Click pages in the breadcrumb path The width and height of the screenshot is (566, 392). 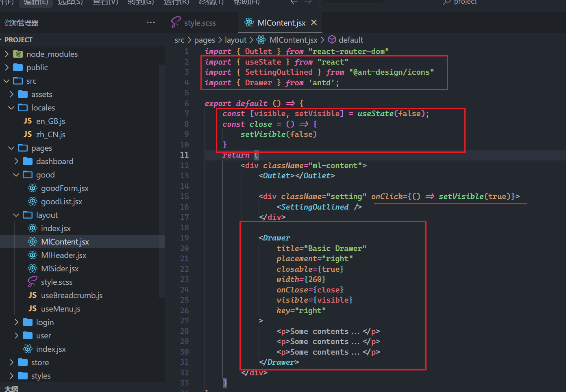205,40
